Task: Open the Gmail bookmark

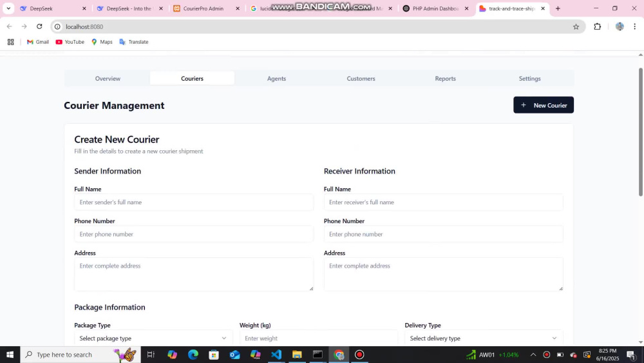Action: [x=38, y=42]
